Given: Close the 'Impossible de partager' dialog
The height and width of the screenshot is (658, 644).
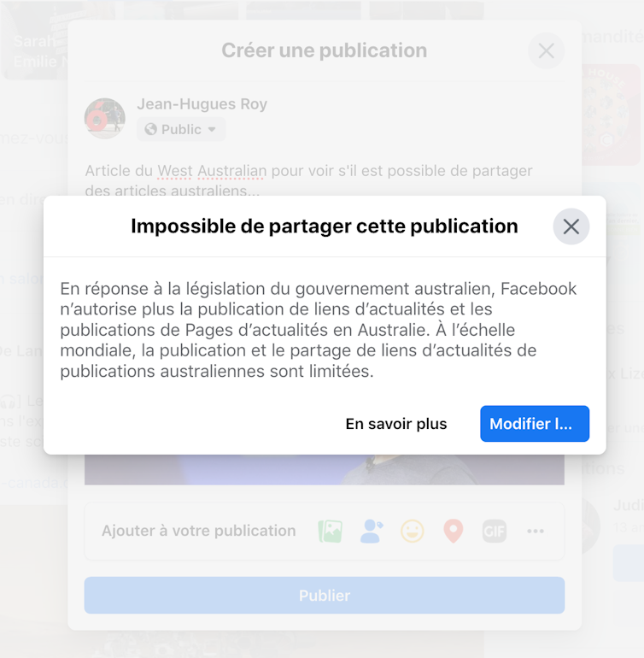Looking at the screenshot, I should pyautogui.click(x=571, y=226).
